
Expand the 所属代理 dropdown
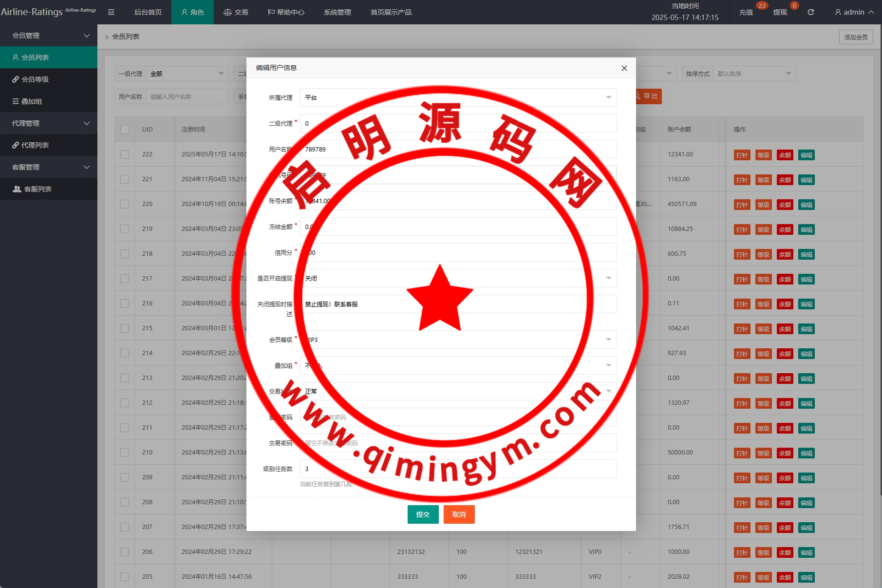(458, 97)
